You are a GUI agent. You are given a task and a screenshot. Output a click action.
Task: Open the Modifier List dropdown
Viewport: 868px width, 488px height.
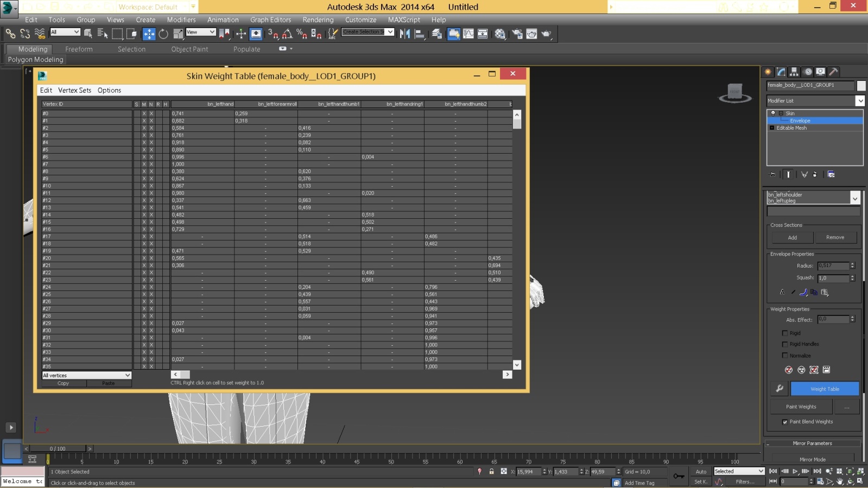[x=860, y=100]
